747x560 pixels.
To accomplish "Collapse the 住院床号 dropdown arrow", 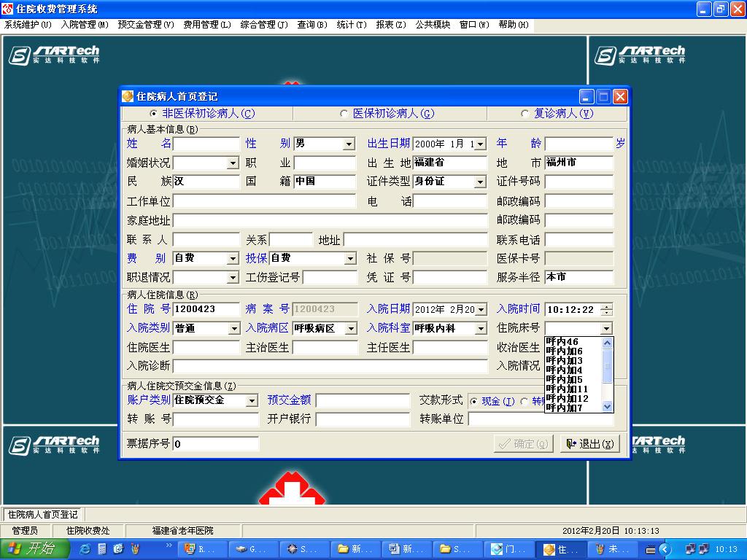I will 606,329.
